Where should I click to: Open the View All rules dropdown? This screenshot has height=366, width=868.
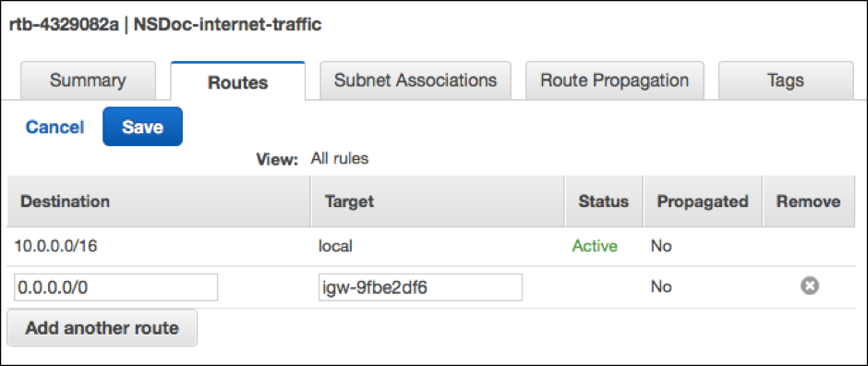[x=339, y=159]
